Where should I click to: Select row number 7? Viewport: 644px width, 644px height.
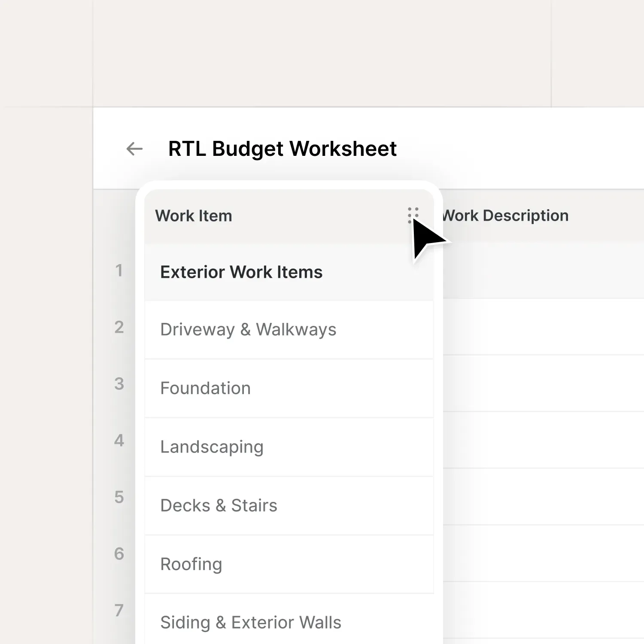coord(119,611)
